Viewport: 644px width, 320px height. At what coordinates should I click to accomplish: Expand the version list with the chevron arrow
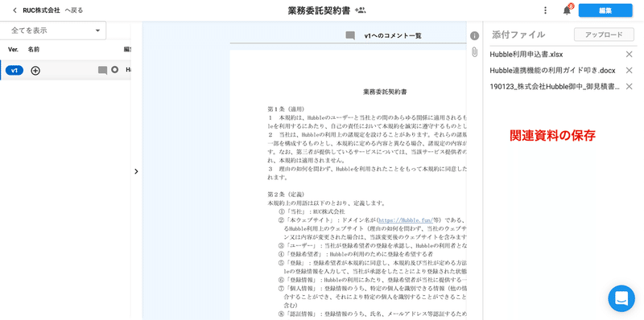[136, 171]
